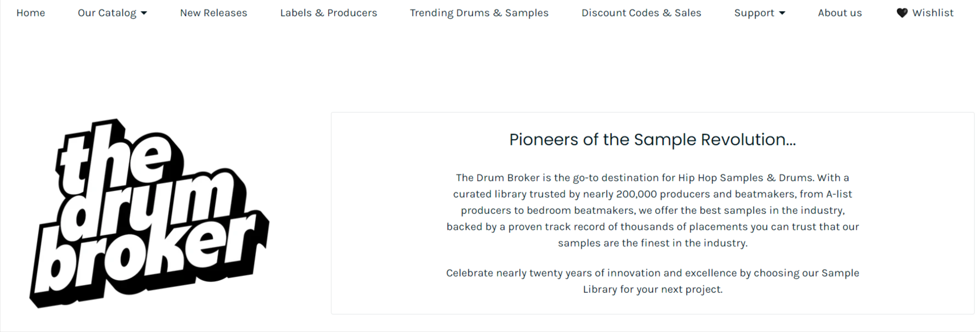This screenshot has height=332, width=980.
Task: Open the New Releases page
Action: 213,13
